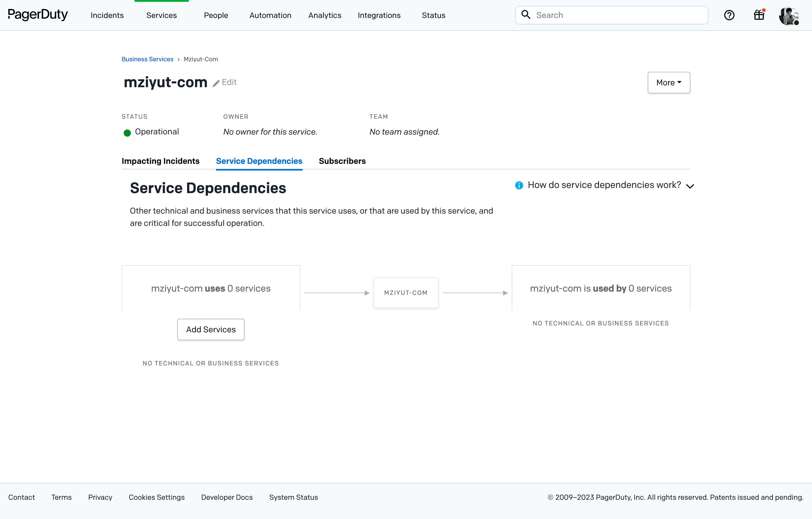
Task: Click the blue info icon
Action: pos(519,185)
